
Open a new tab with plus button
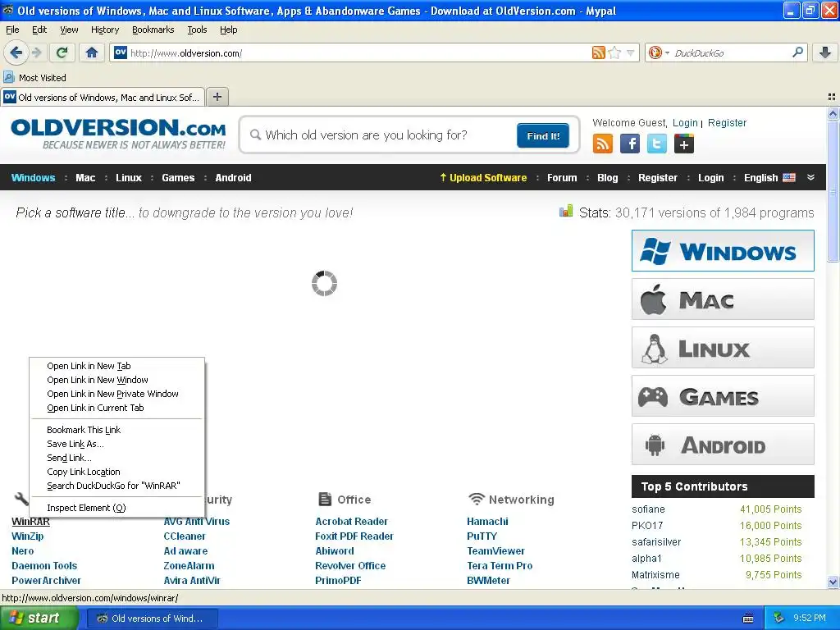pos(217,97)
